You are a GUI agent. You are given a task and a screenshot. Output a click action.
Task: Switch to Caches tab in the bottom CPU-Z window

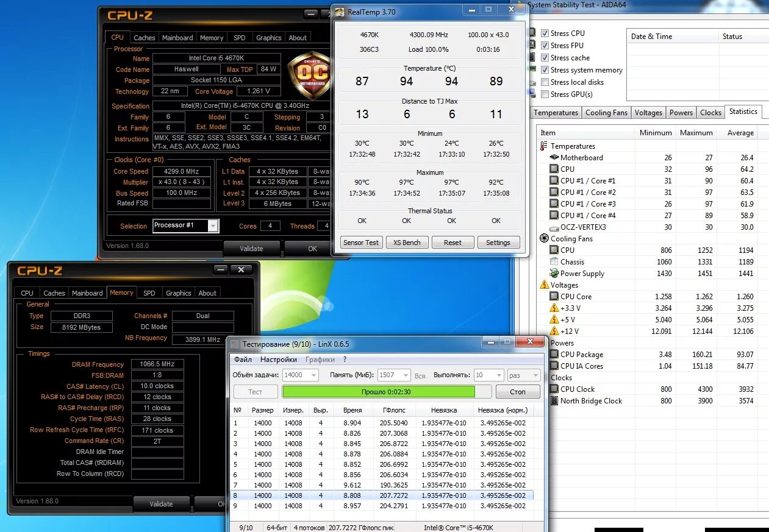click(54, 293)
